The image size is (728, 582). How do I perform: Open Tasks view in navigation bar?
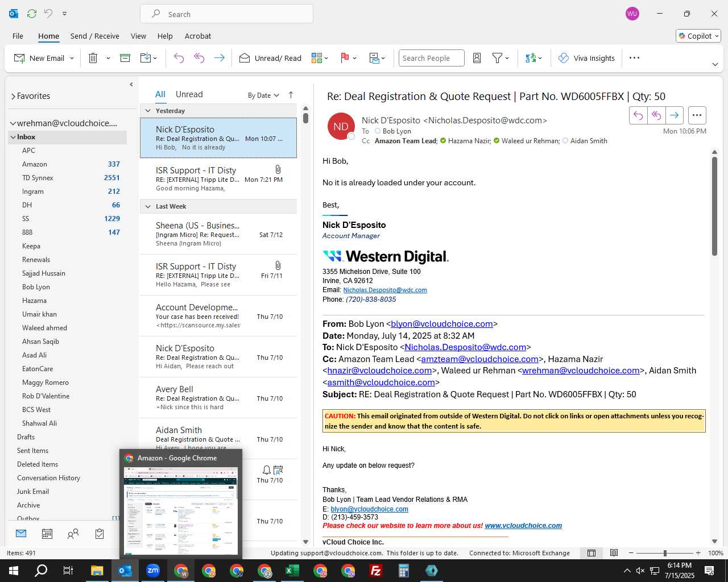(100, 534)
